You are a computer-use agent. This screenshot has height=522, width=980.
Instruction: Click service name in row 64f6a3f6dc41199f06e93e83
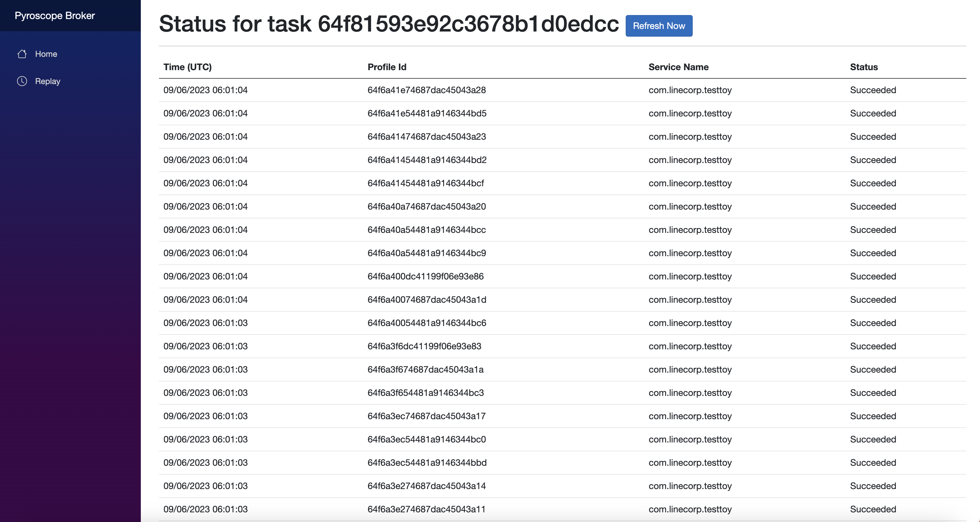pyautogui.click(x=690, y=346)
